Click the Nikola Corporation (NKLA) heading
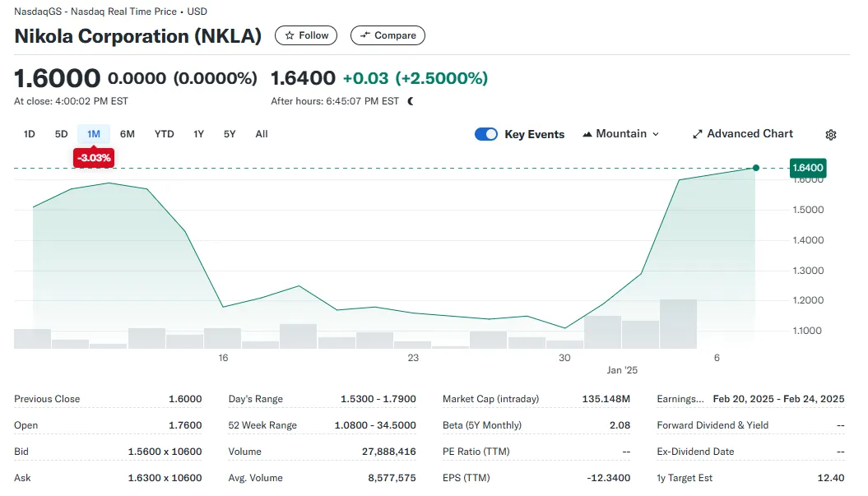The image size is (868, 496). [x=138, y=36]
